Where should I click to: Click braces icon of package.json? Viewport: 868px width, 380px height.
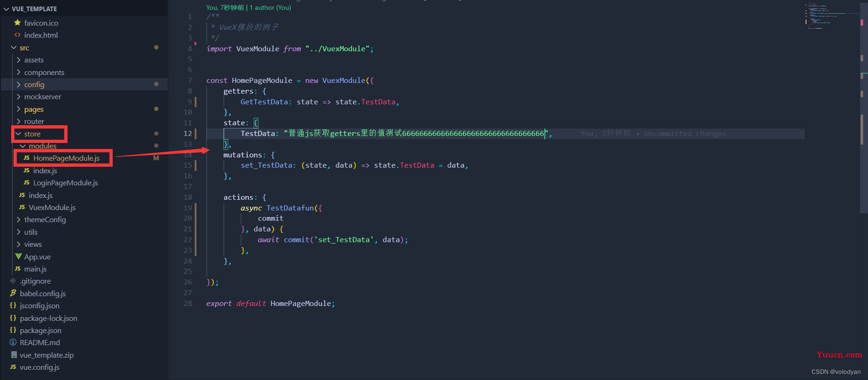click(x=13, y=330)
